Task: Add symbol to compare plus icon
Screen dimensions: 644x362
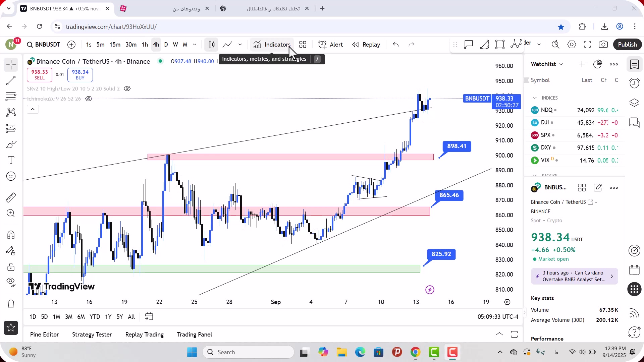Action: (71, 45)
